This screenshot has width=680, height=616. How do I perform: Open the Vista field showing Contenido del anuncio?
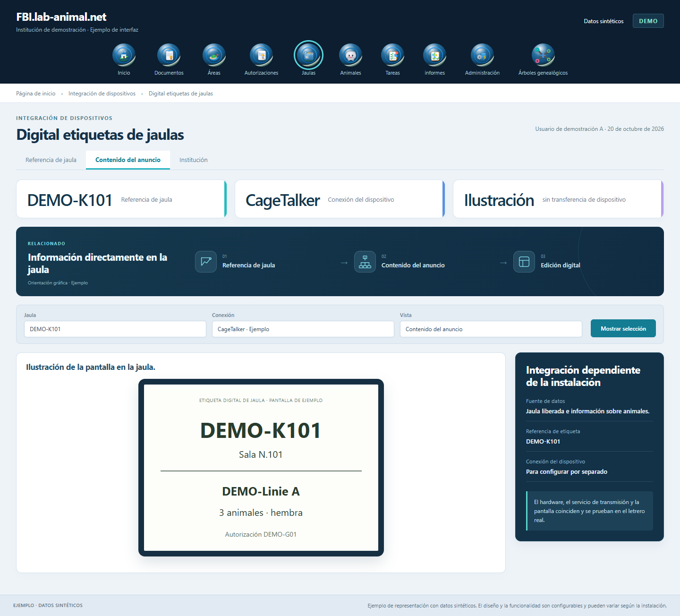pyautogui.click(x=491, y=329)
